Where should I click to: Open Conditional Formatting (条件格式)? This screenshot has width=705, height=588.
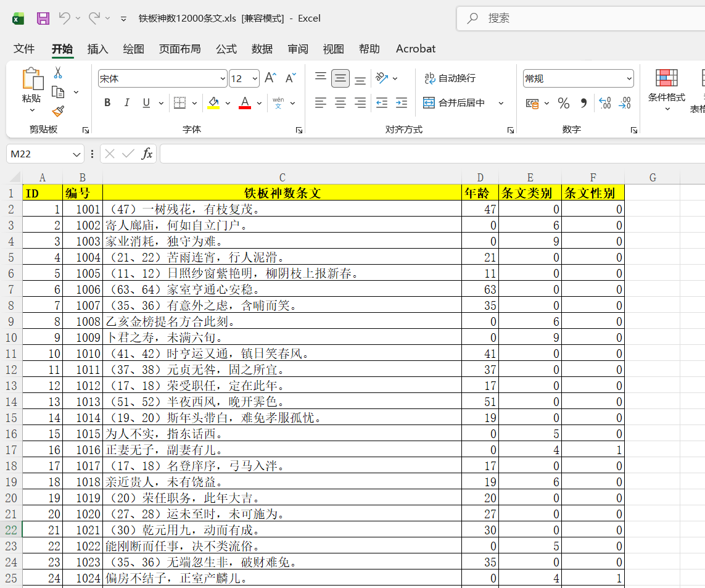pyautogui.click(x=667, y=91)
